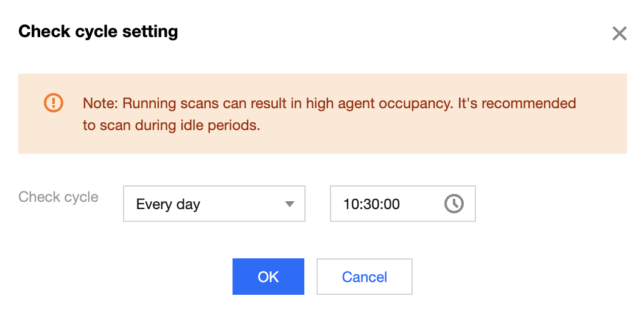Select the minutes value 30 in time field
The height and width of the screenshot is (310, 644).
pos(371,204)
